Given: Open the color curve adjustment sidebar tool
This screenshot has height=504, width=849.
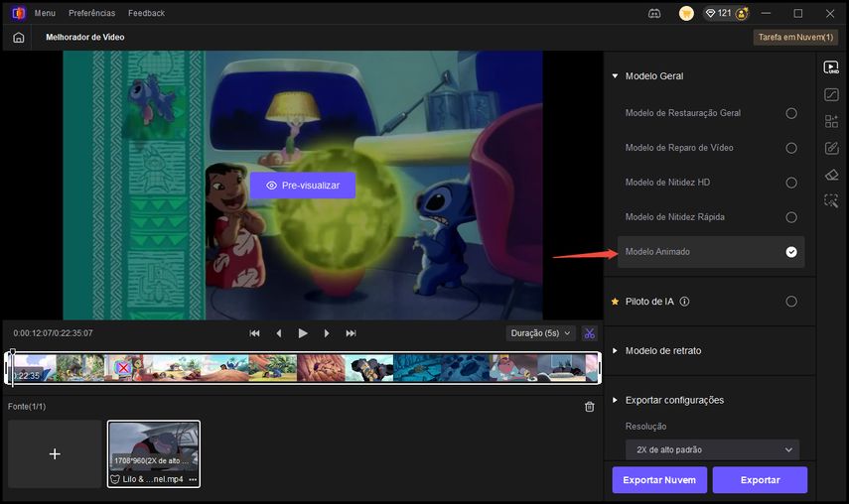Looking at the screenshot, I should tap(831, 94).
